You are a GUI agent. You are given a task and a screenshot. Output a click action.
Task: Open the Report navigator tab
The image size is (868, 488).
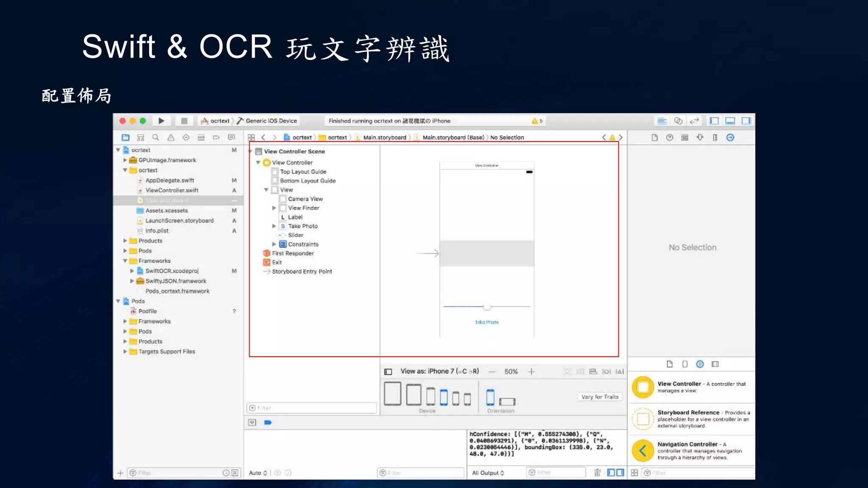pyautogui.click(x=231, y=137)
